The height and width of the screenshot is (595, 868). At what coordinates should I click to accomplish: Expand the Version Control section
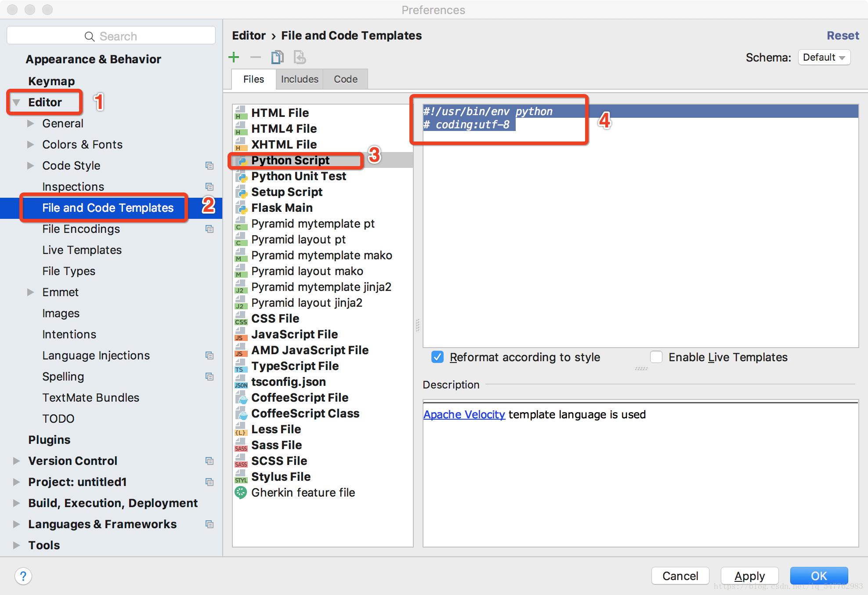coord(17,461)
